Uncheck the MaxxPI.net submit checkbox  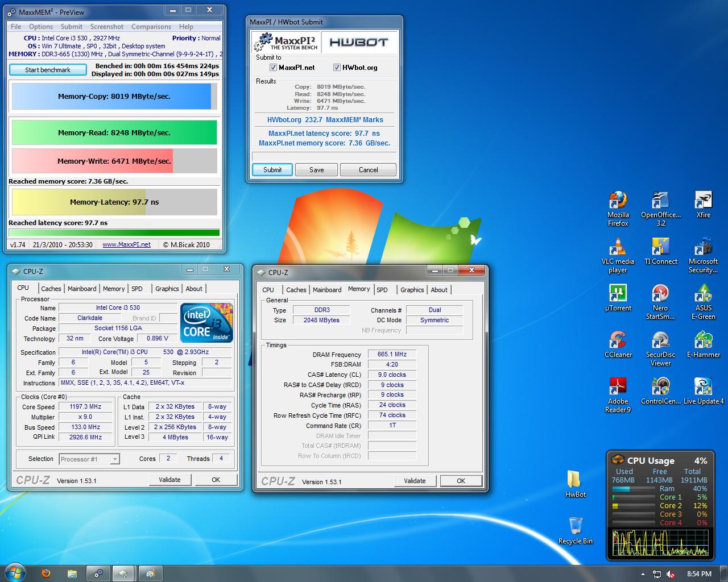click(273, 67)
